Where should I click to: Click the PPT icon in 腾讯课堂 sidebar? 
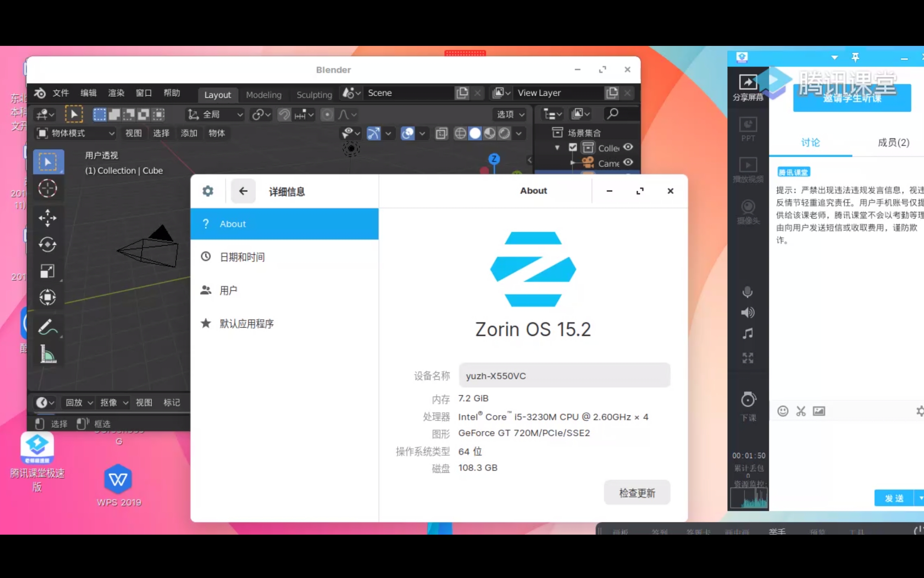(748, 129)
